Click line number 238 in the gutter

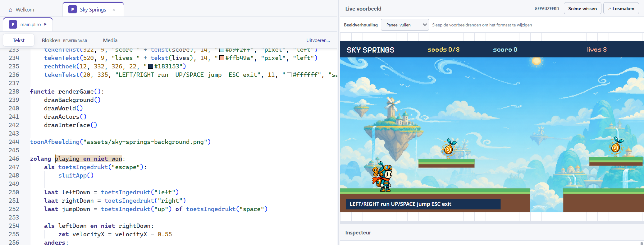tap(14, 91)
